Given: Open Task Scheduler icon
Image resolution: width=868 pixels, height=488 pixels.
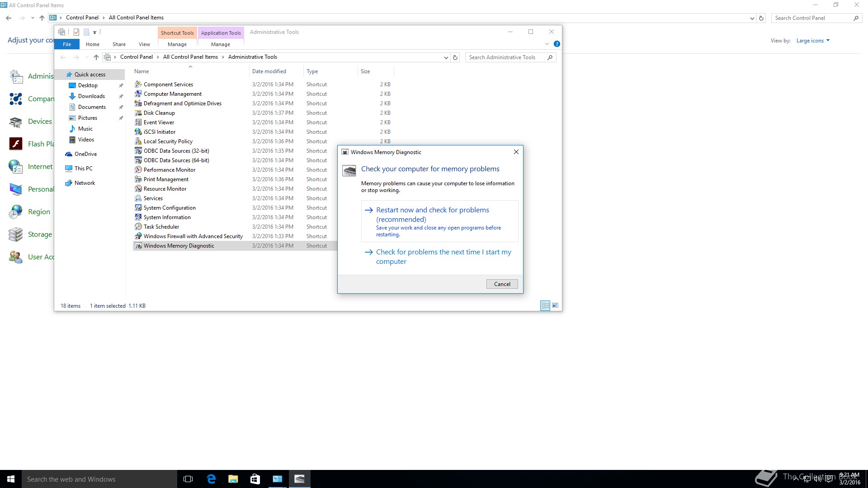Looking at the screenshot, I should point(138,227).
